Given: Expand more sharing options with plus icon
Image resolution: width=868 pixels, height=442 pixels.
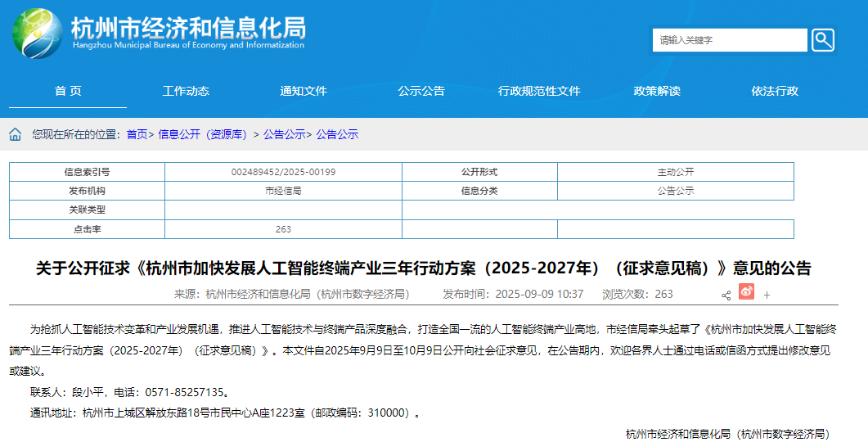Looking at the screenshot, I should point(767,295).
